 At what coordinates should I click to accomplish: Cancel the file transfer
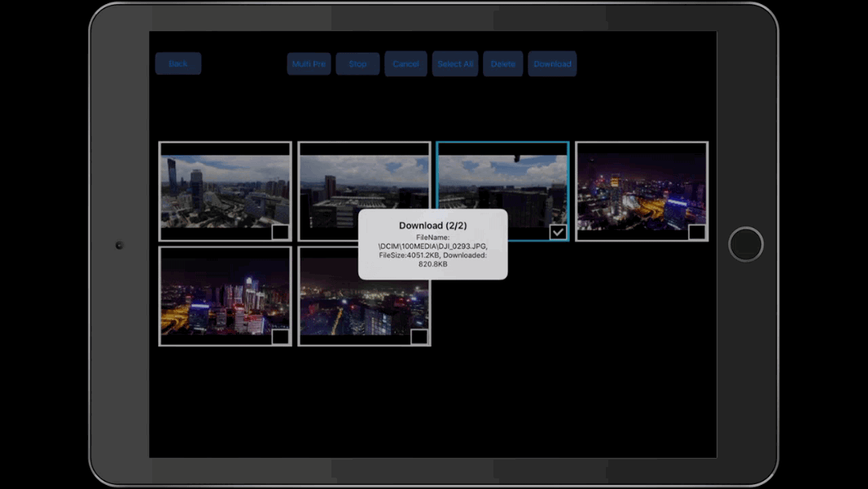pyautogui.click(x=406, y=64)
